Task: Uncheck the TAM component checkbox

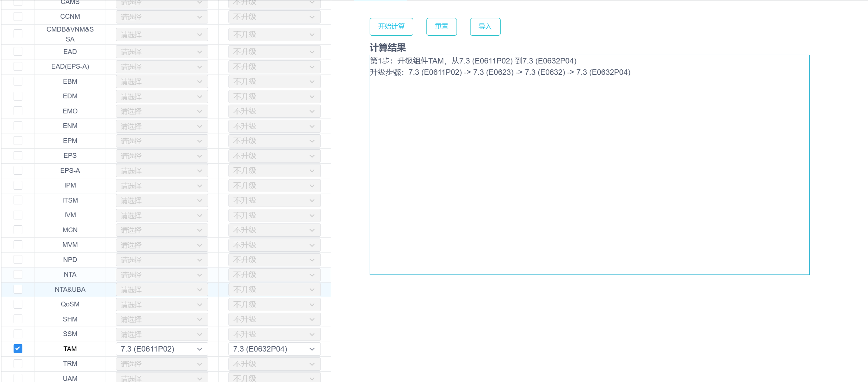Action: click(x=18, y=349)
